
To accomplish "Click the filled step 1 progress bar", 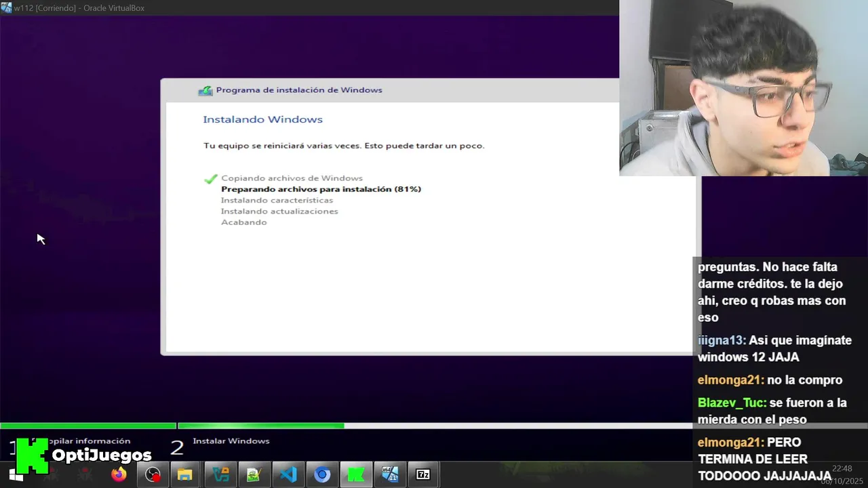I will tap(88, 426).
